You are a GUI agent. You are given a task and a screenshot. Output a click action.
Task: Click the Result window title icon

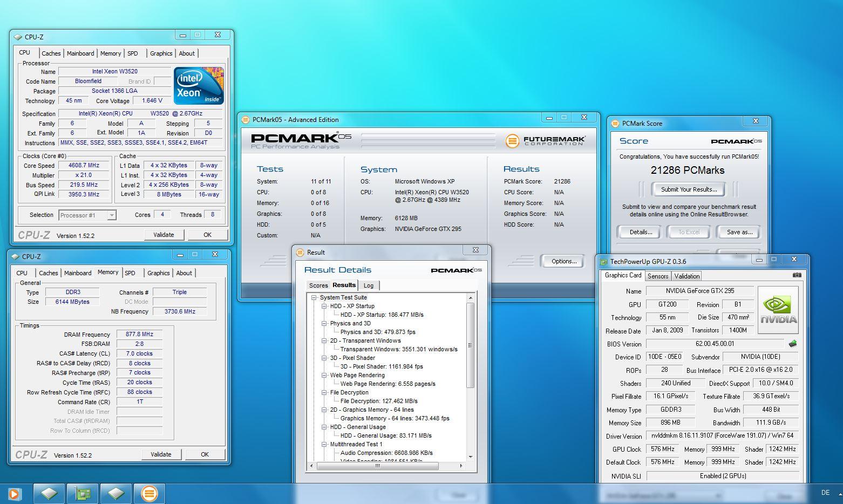[x=300, y=253]
